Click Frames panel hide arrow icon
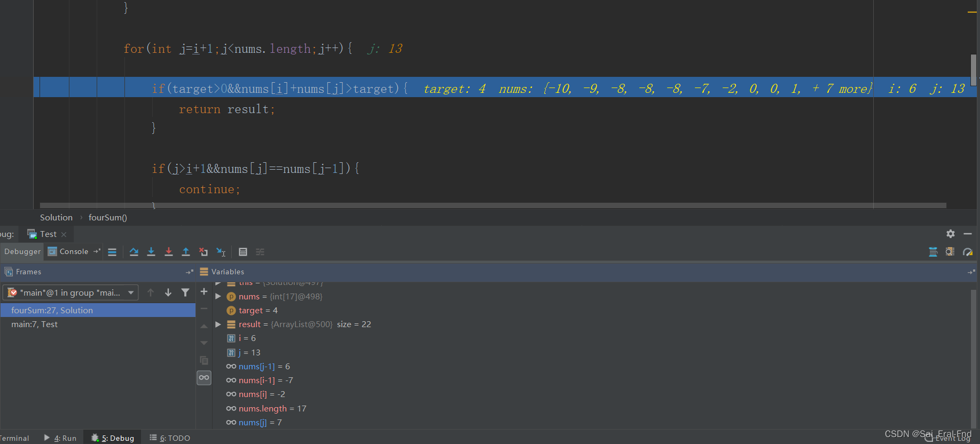This screenshot has width=980, height=444. [x=190, y=272]
